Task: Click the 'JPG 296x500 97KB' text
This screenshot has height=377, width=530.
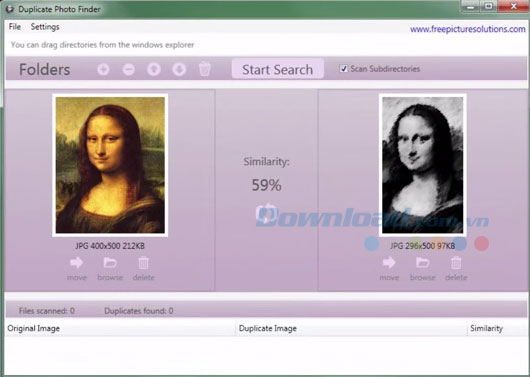Action: 423,246
